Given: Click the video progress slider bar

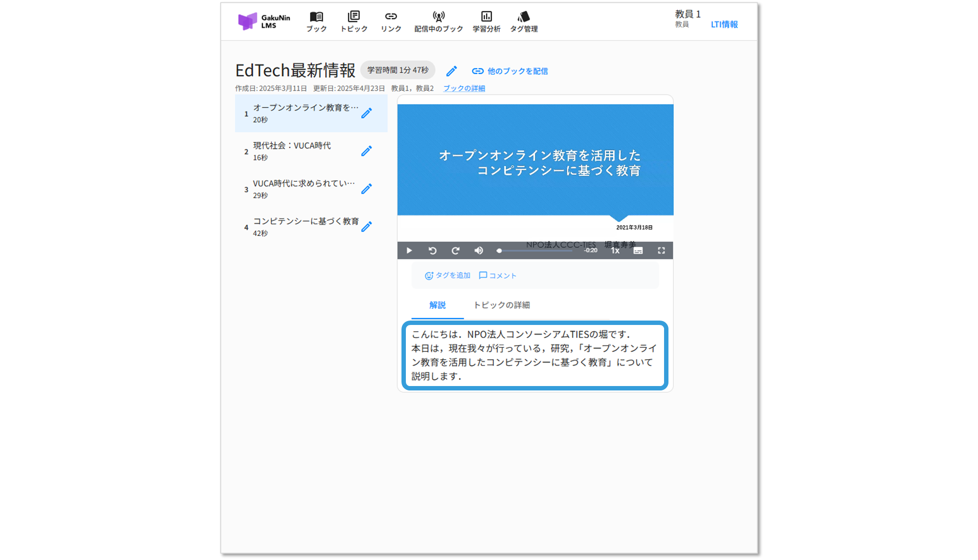Looking at the screenshot, I should (535, 251).
